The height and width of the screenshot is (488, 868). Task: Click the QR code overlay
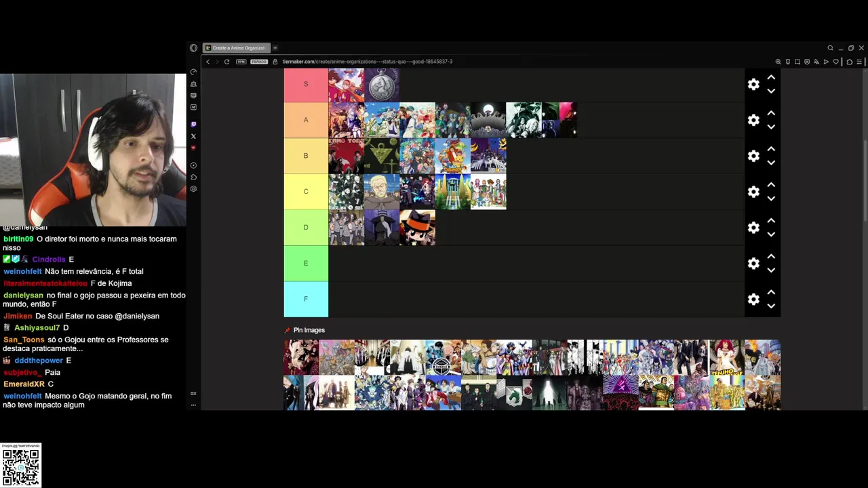click(21, 467)
